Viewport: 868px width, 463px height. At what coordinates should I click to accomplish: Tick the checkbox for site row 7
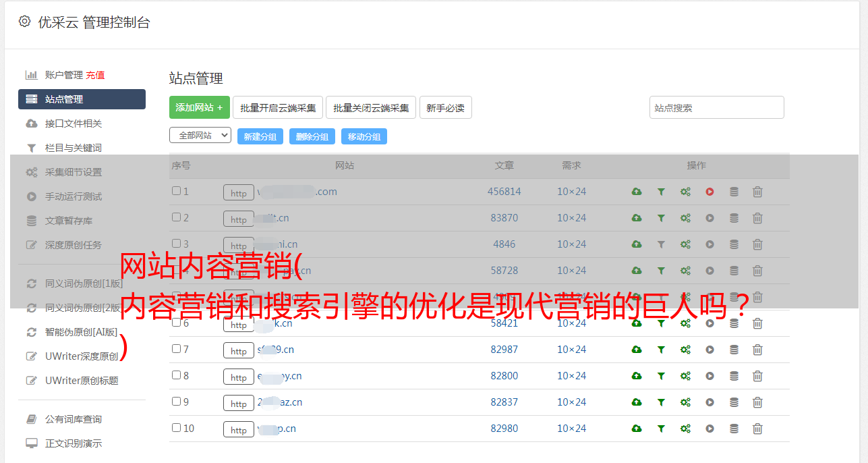click(x=176, y=349)
